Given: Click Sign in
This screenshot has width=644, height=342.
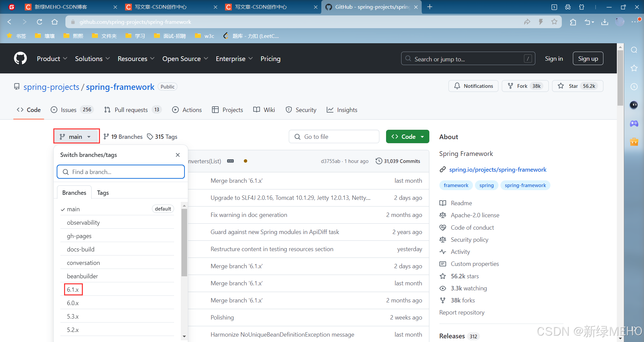Looking at the screenshot, I should point(554,58).
